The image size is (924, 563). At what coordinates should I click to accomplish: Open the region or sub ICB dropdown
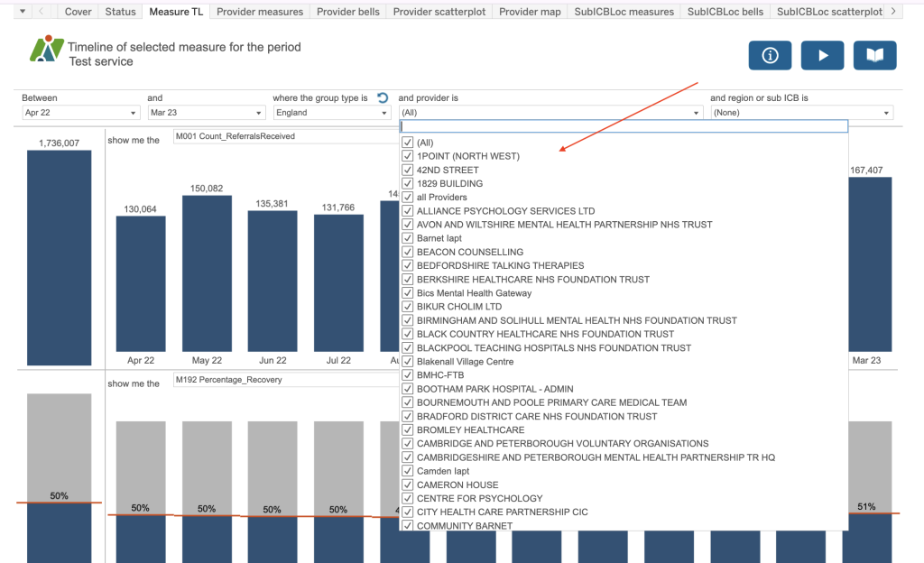[801, 113]
